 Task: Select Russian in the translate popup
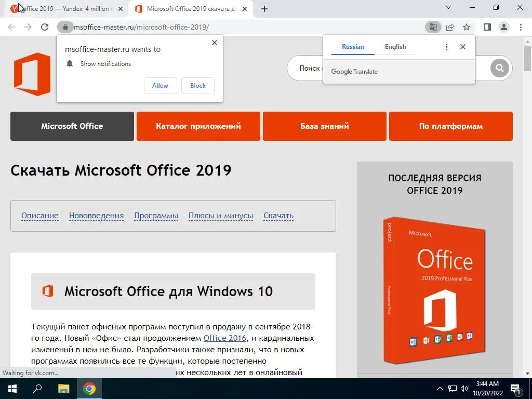point(353,47)
